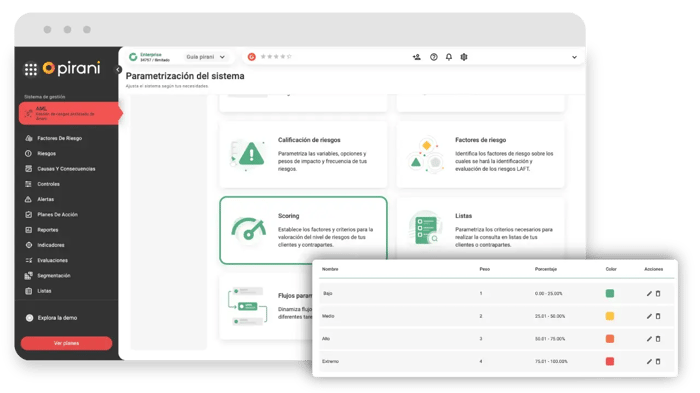Collapse the sidebar with the arrow handle
Image resolution: width=700 pixels, height=393 pixels.
tap(118, 70)
